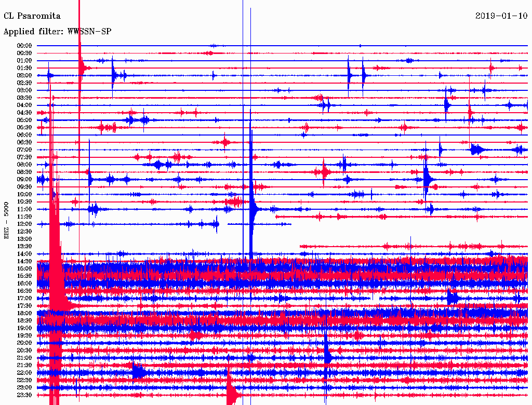532x405 pixels.
Task: Click the 17:00 time label
Action: tap(24, 299)
